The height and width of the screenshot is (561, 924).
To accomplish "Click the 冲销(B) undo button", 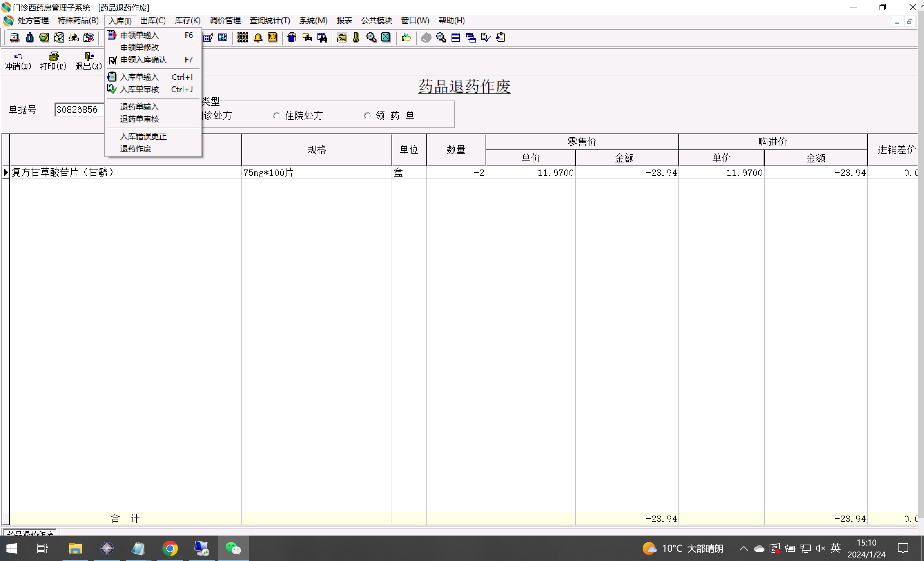I will (18, 61).
